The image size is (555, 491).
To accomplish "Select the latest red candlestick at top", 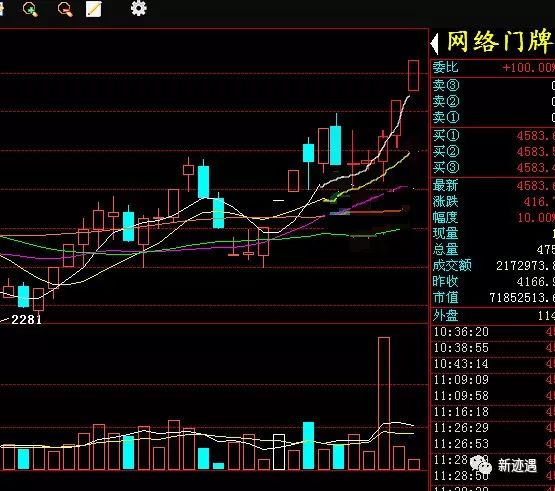I will 413,75.
